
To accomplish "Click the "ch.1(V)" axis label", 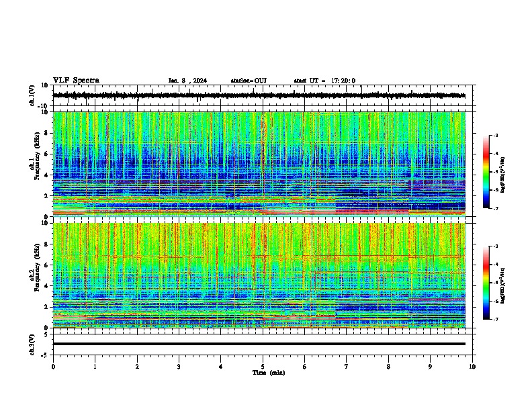I will point(32,95).
